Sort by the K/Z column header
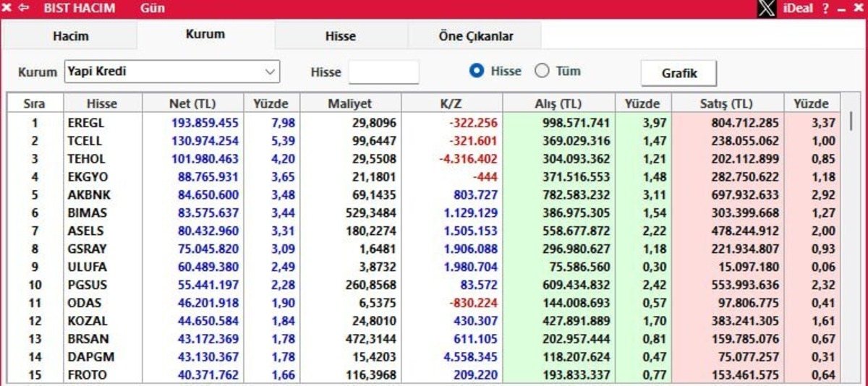Image resolution: width=868 pixels, height=386 pixels. [451, 104]
